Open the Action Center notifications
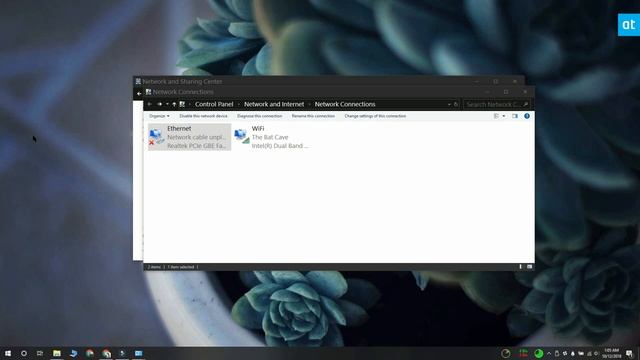 (629, 353)
